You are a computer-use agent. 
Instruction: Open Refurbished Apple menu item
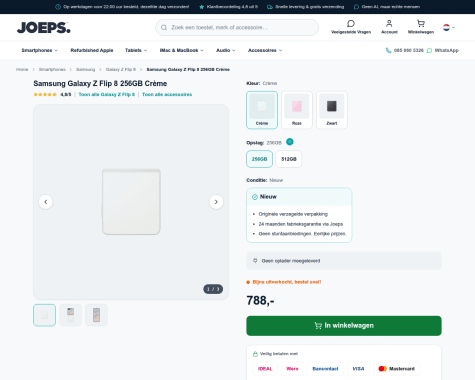point(92,50)
